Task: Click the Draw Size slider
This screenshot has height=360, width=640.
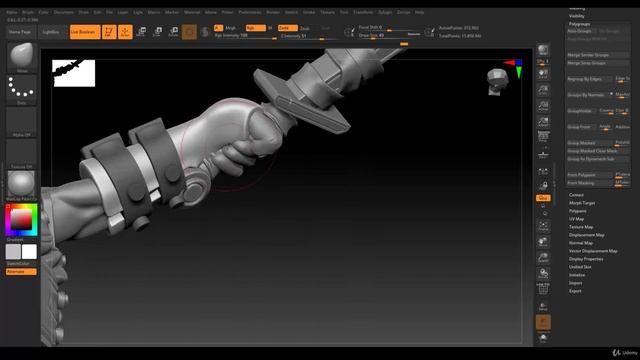Action: [x=389, y=36]
